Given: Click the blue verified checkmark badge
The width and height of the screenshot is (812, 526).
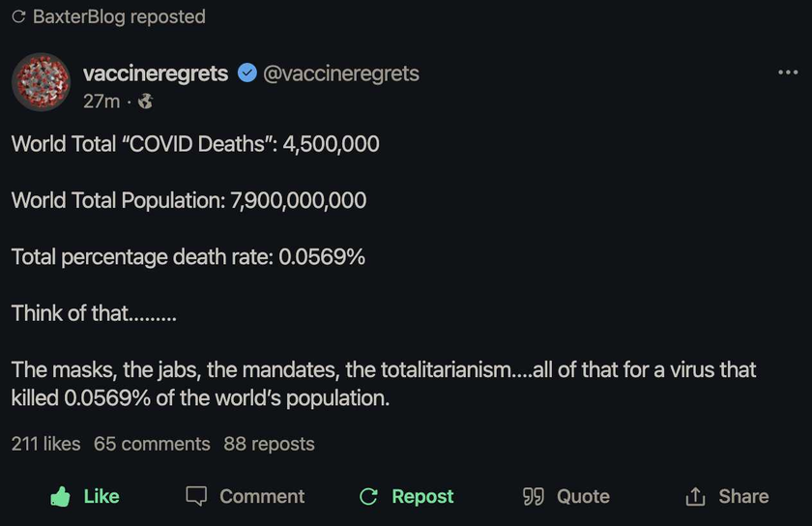Looking at the screenshot, I should pos(247,73).
